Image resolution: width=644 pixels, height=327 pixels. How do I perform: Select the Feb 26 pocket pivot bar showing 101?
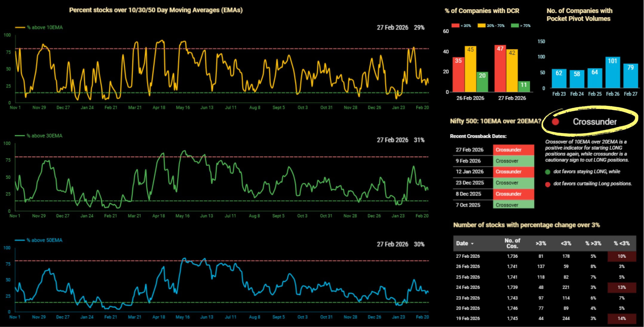point(613,72)
